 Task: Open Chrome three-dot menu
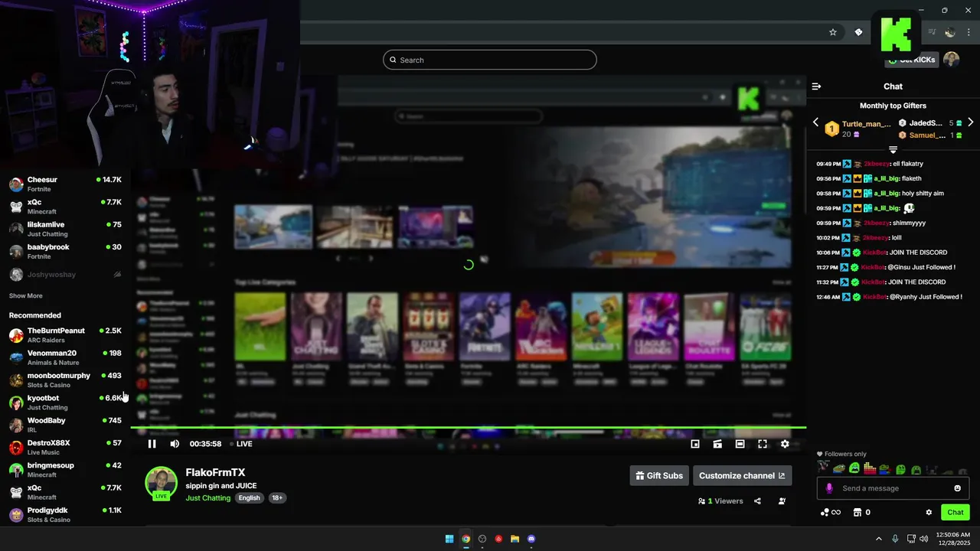(x=969, y=32)
